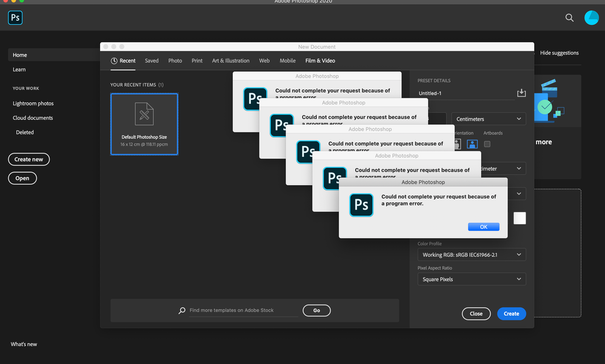Open What's new link
Viewport: 605px width, 364px height.
tap(24, 345)
